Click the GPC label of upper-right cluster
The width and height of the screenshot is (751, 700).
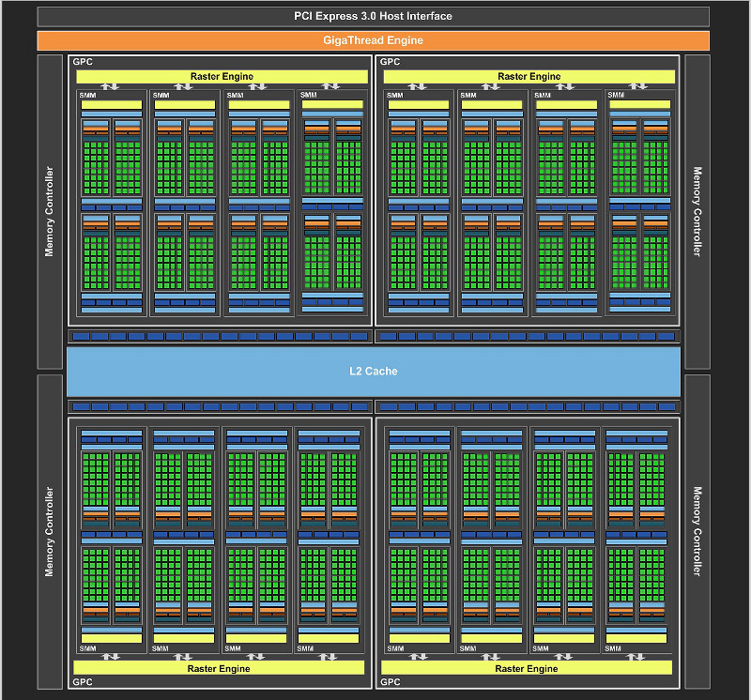pyautogui.click(x=390, y=62)
